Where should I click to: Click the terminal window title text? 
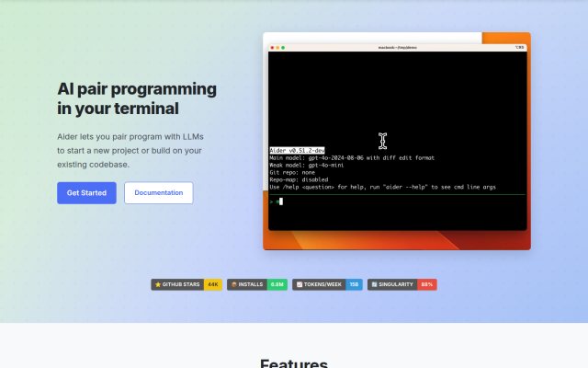398,48
